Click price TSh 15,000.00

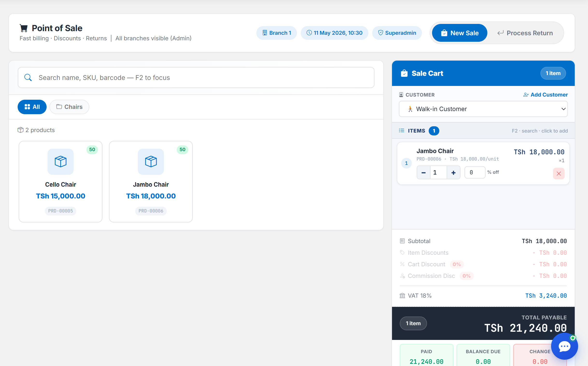pyautogui.click(x=61, y=196)
